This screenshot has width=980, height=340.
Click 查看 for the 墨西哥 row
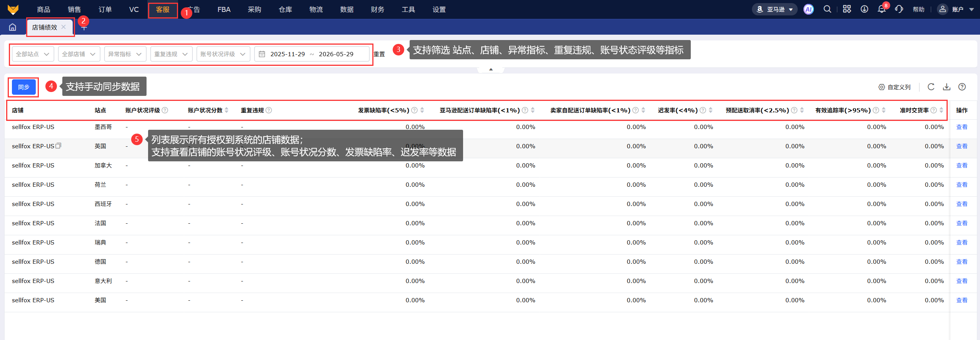(x=962, y=127)
